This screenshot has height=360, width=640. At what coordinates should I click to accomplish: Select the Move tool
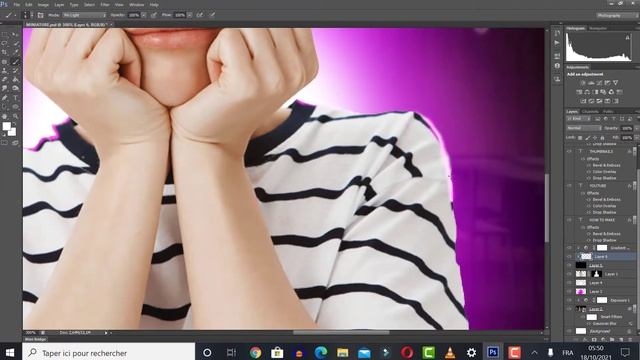coord(15,35)
